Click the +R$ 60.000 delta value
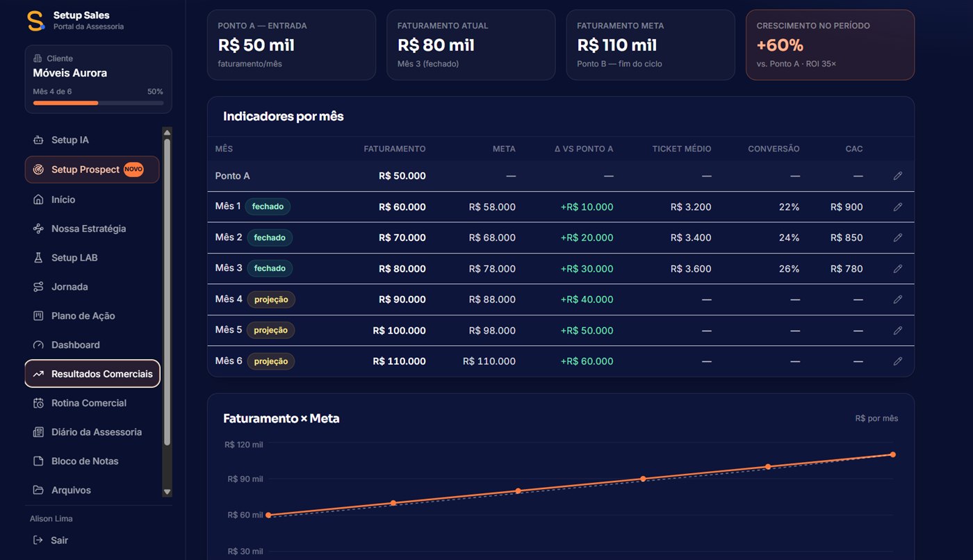This screenshot has height=560, width=973. 587,361
